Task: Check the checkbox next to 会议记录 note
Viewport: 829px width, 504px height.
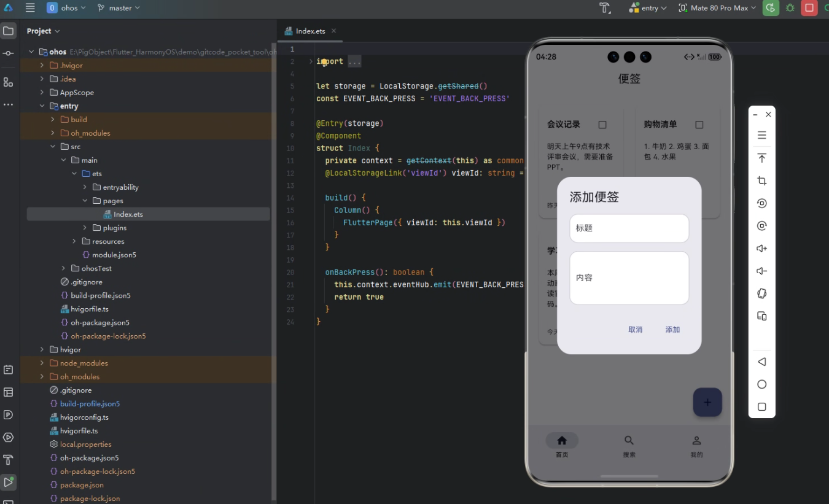Action: pos(602,124)
